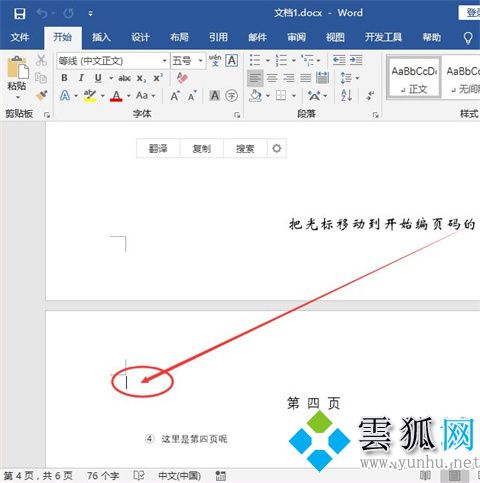Screen dimensions: 480x483
Task: Toggle Bold formatting
Action: [64, 78]
